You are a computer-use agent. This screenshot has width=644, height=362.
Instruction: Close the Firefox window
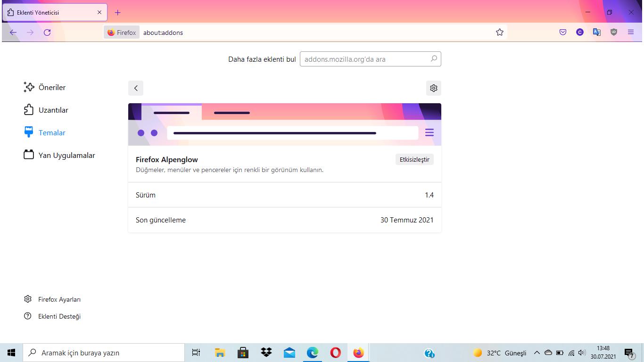click(x=631, y=12)
